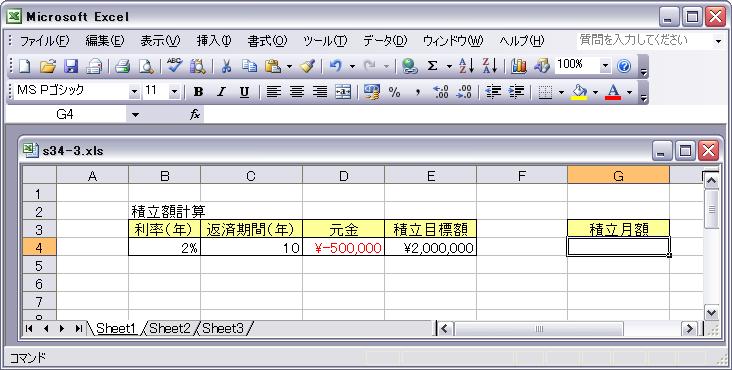
Task: Click the Cut scissors icon
Action: coord(226,66)
